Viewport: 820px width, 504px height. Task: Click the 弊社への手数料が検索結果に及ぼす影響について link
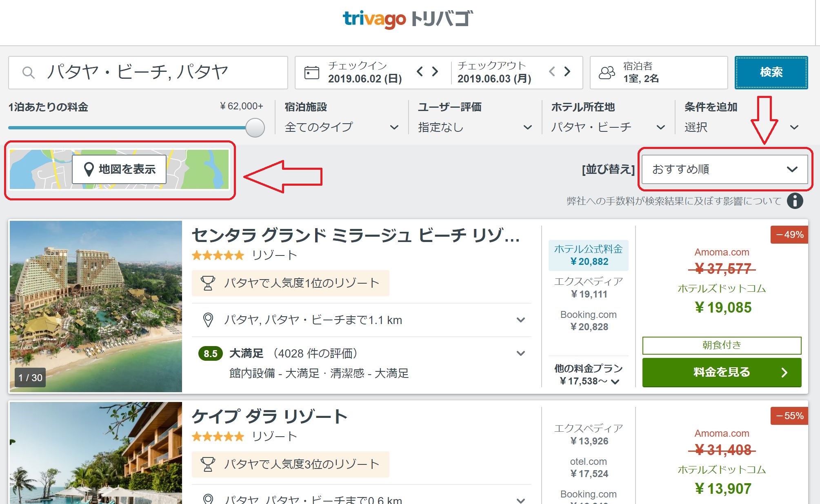click(x=674, y=201)
